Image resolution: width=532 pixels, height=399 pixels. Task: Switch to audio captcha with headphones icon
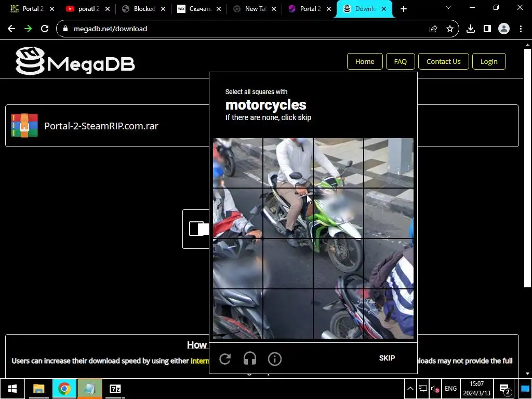coord(250,358)
